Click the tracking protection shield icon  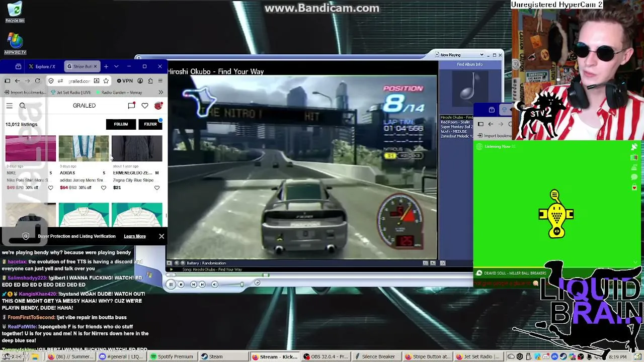click(51, 81)
